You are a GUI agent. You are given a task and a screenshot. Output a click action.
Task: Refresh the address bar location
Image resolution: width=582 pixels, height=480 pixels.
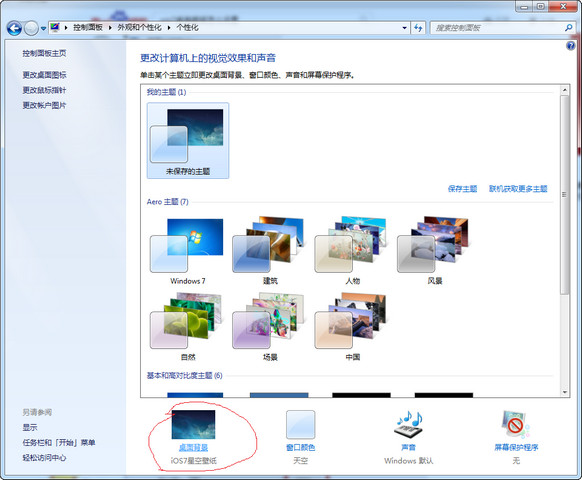(418, 28)
